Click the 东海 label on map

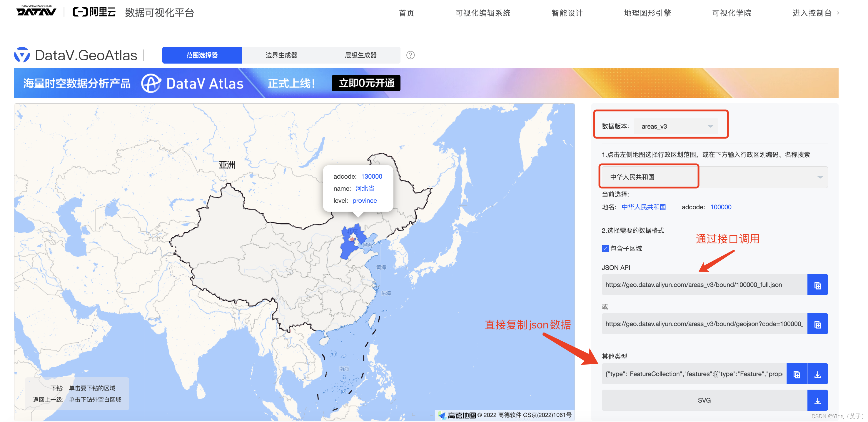386,293
